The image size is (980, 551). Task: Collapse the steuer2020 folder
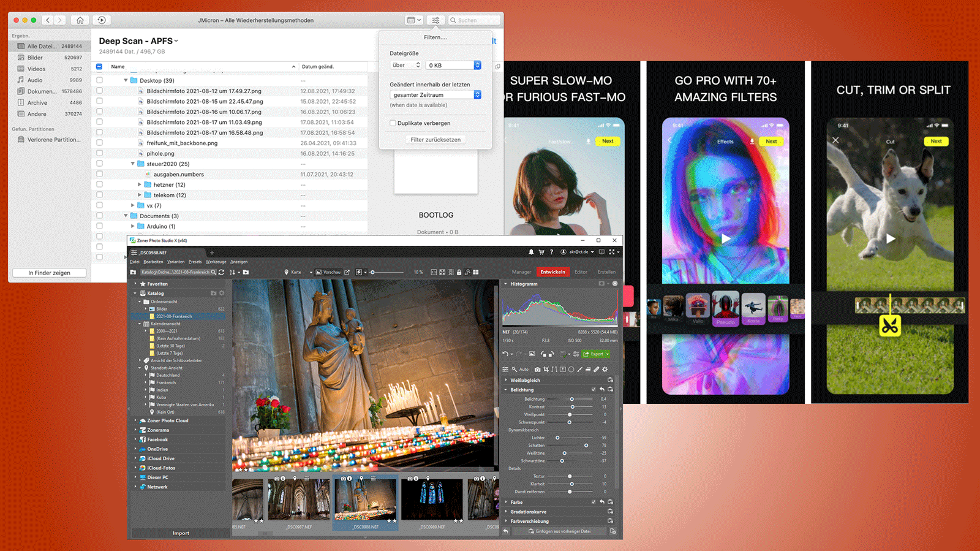[132, 164]
